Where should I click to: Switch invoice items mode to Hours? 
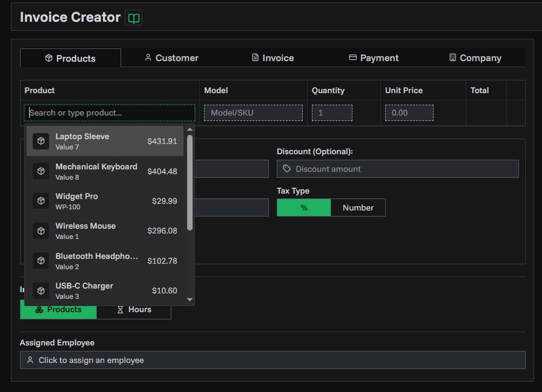point(134,309)
